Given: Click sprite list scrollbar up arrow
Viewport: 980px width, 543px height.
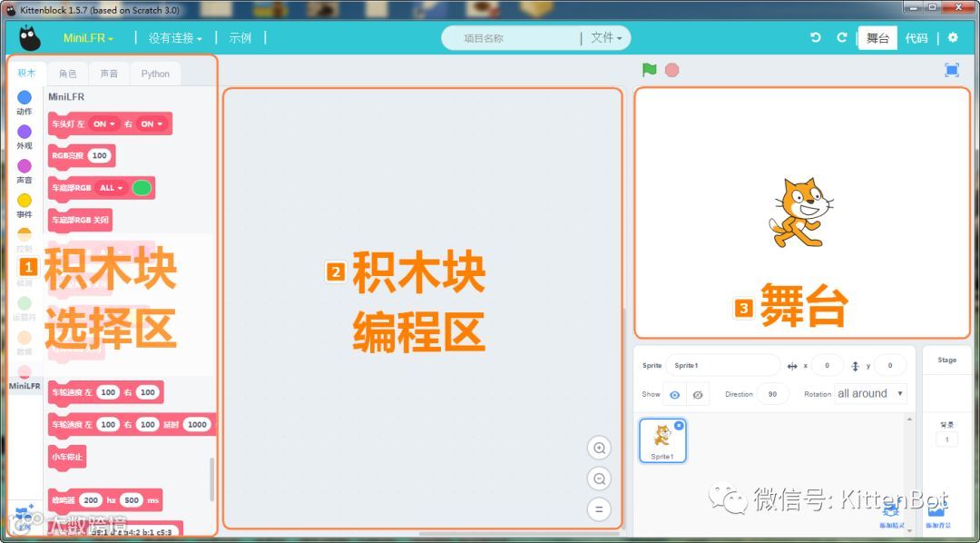Looking at the screenshot, I should (x=909, y=420).
